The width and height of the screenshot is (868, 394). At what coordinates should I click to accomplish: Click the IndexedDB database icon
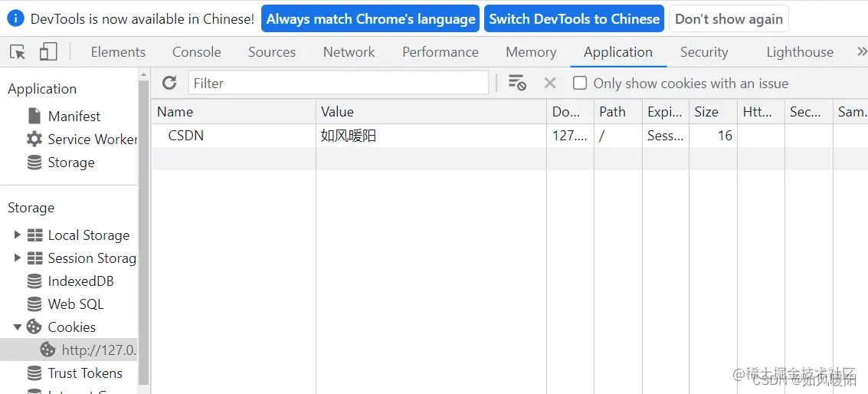[x=34, y=281]
